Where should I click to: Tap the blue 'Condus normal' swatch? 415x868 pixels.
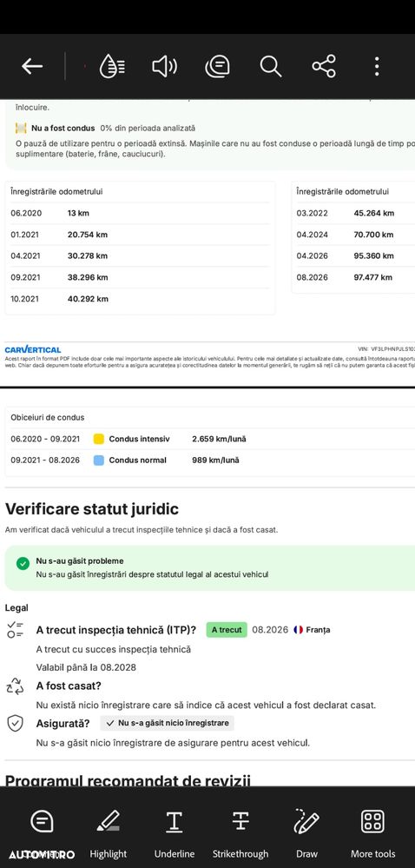pyautogui.click(x=98, y=460)
